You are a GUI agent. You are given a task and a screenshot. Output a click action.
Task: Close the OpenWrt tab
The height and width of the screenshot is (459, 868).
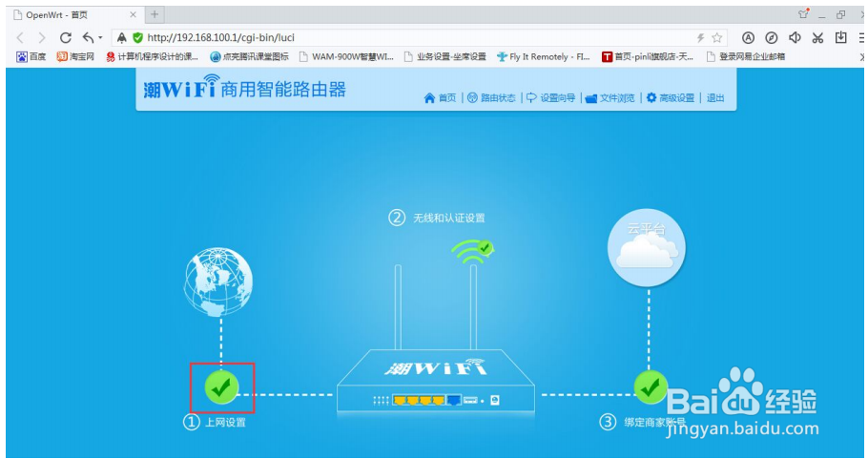point(134,14)
